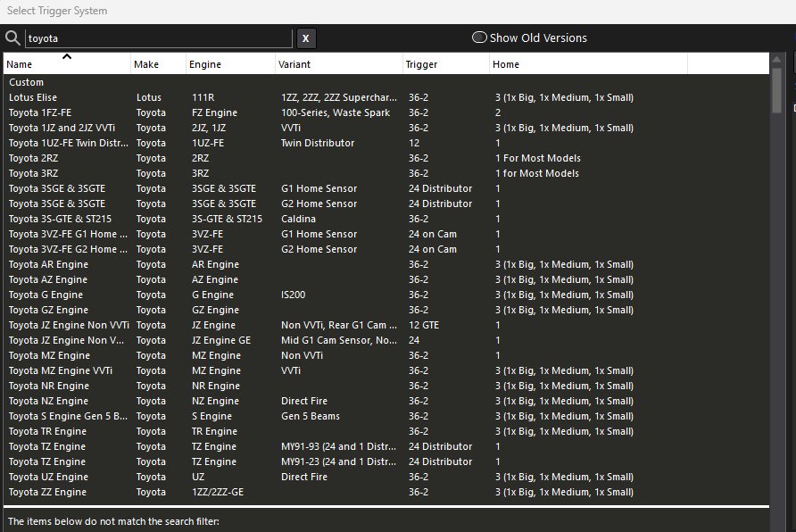Viewport: 796px width, 532px height.
Task: Select the Toyota AR Engine row
Action: pos(386,264)
